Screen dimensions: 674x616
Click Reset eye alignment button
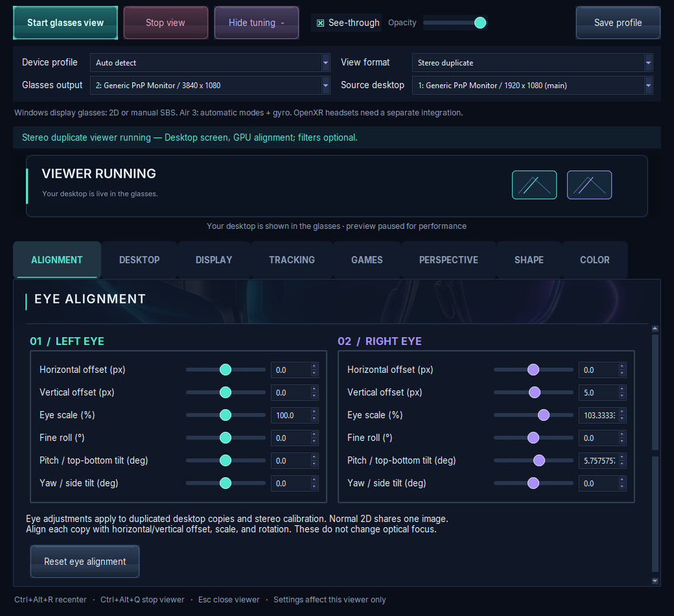click(85, 562)
